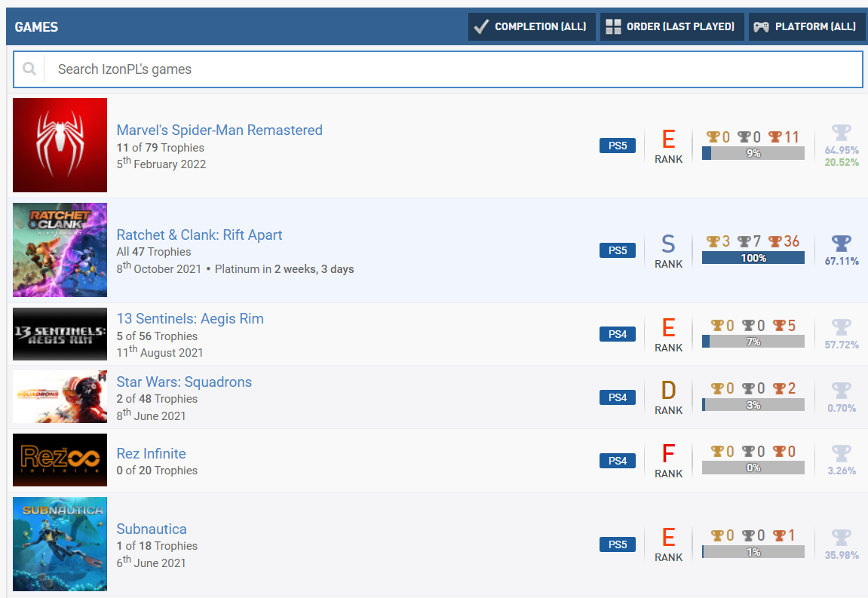Click the 7% progress bar for 13 Sentinels
The height and width of the screenshot is (598, 868).
[x=753, y=342]
